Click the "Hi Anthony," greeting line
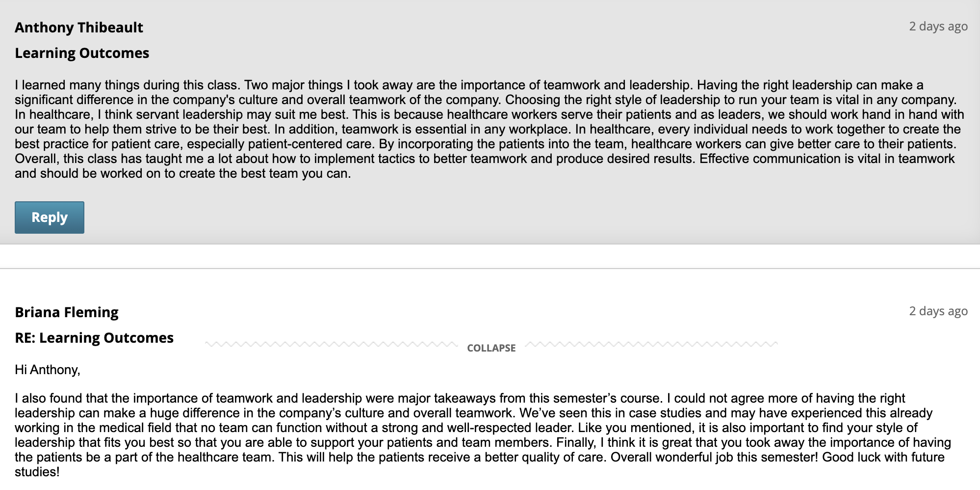The image size is (980, 490). click(48, 369)
